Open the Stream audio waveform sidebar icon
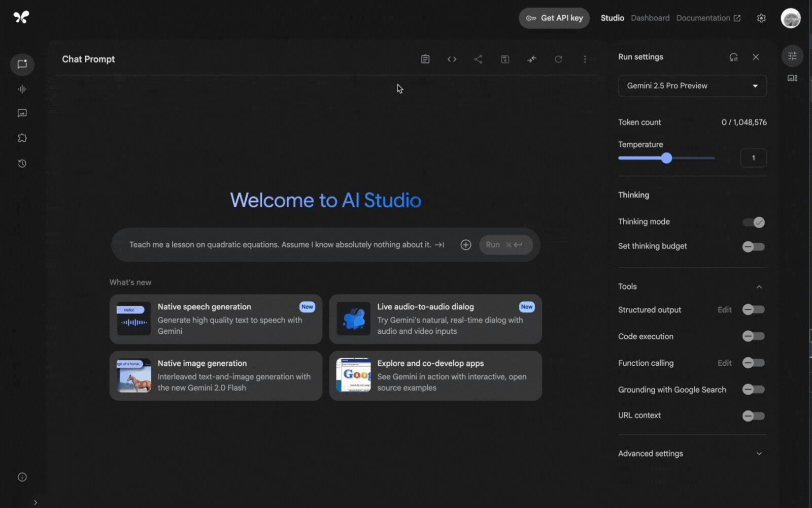Screen dimensions: 812x508 pos(22,89)
